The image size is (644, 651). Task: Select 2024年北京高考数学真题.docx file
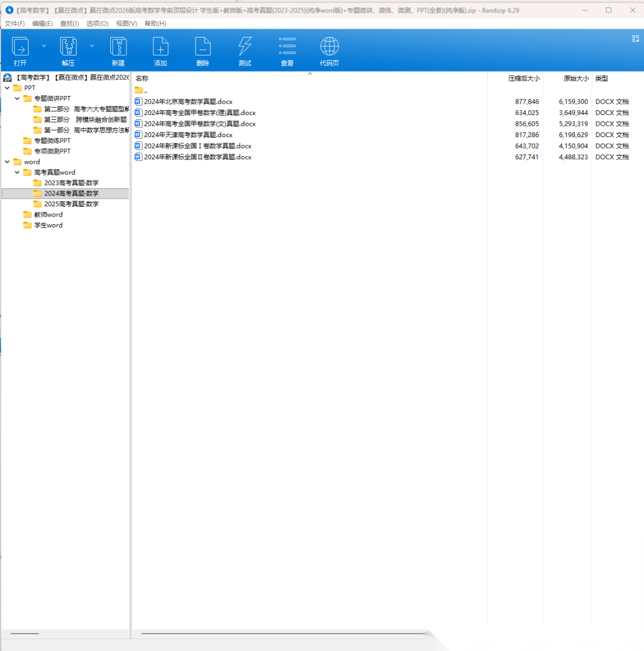tap(188, 101)
